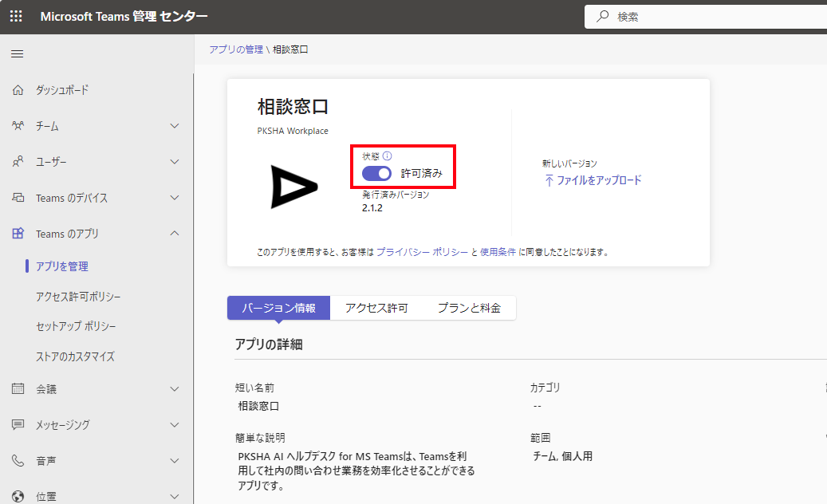
Task: Click the メッセージング chat icon
Action: [18, 425]
